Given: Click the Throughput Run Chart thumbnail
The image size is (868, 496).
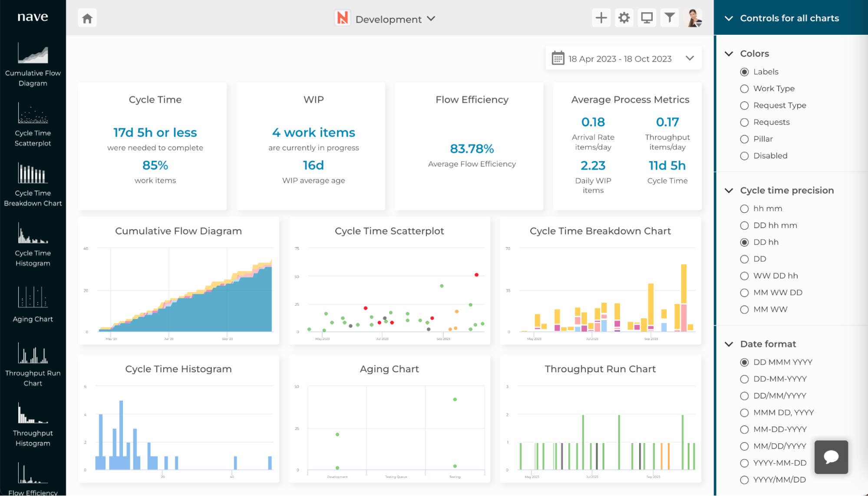Looking at the screenshot, I should [x=600, y=428].
